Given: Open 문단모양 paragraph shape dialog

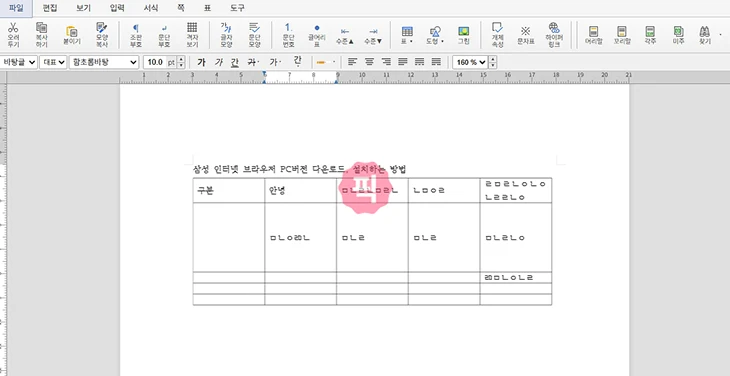Looking at the screenshot, I should (254, 34).
